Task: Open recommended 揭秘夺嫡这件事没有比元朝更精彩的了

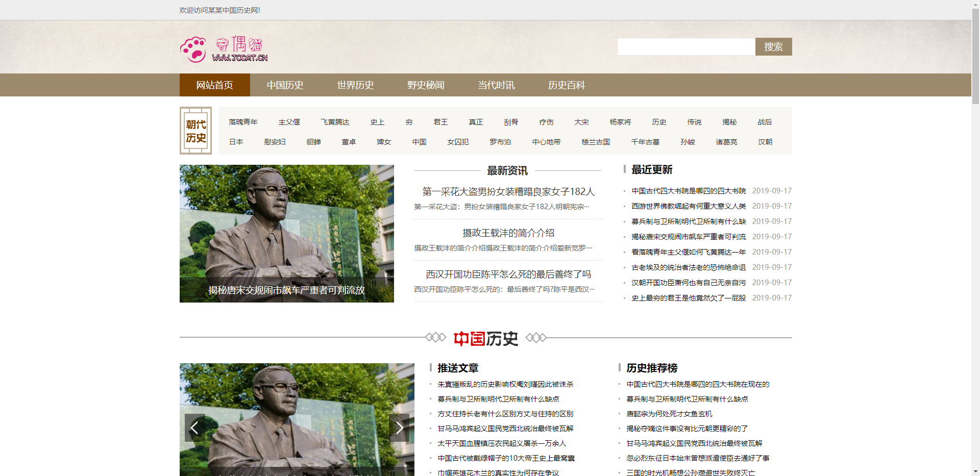Action: [688, 429]
